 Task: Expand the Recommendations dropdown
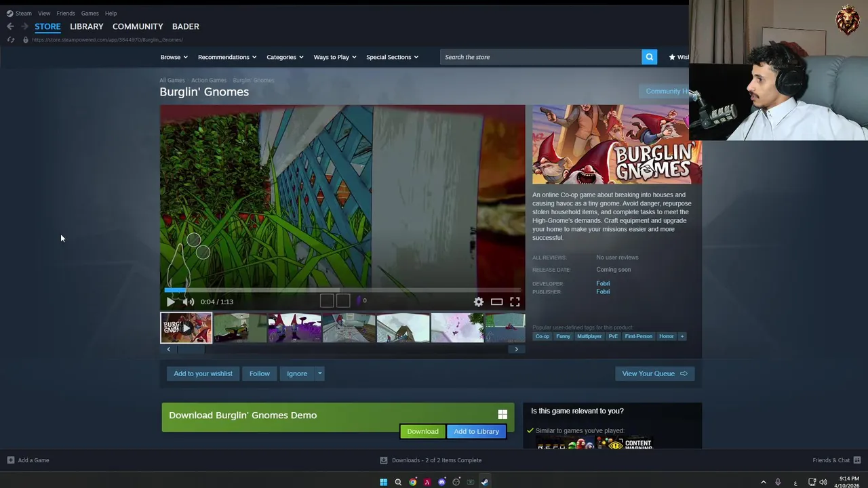[x=227, y=57]
